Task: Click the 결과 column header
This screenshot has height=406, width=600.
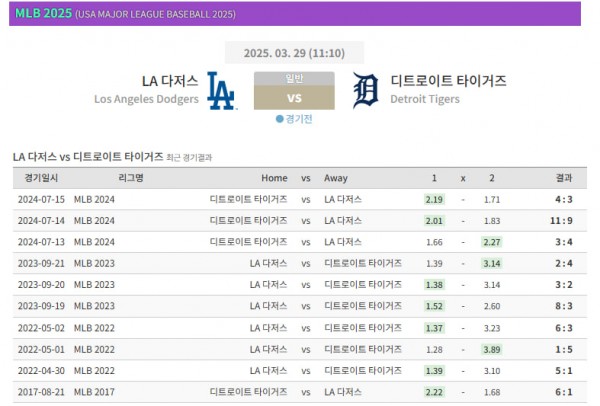Action: pos(563,178)
